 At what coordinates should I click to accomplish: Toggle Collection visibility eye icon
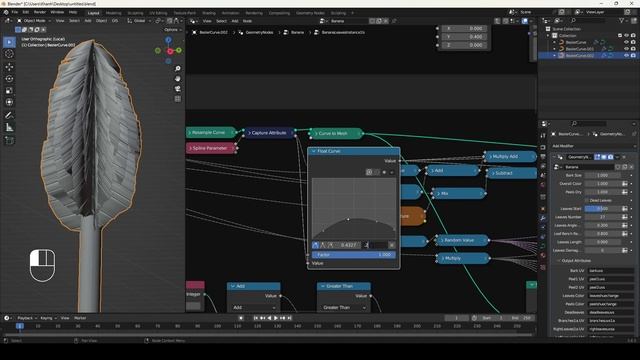click(626, 36)
